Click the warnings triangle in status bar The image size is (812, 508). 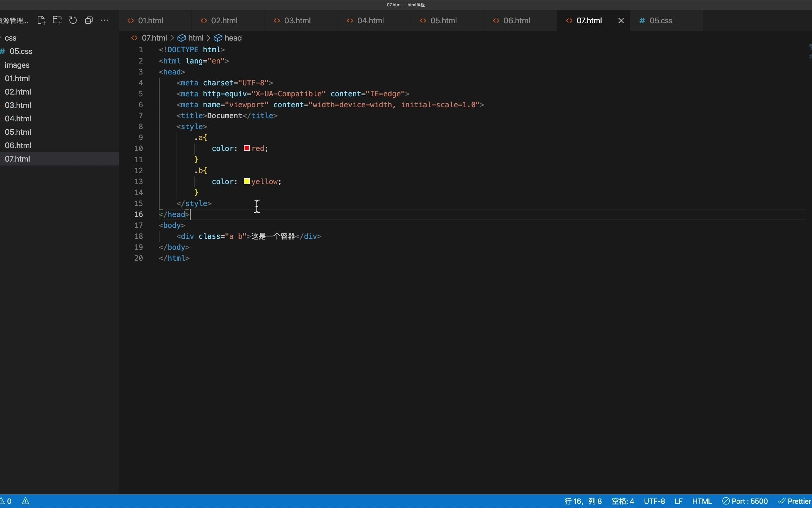coord(25,501)
